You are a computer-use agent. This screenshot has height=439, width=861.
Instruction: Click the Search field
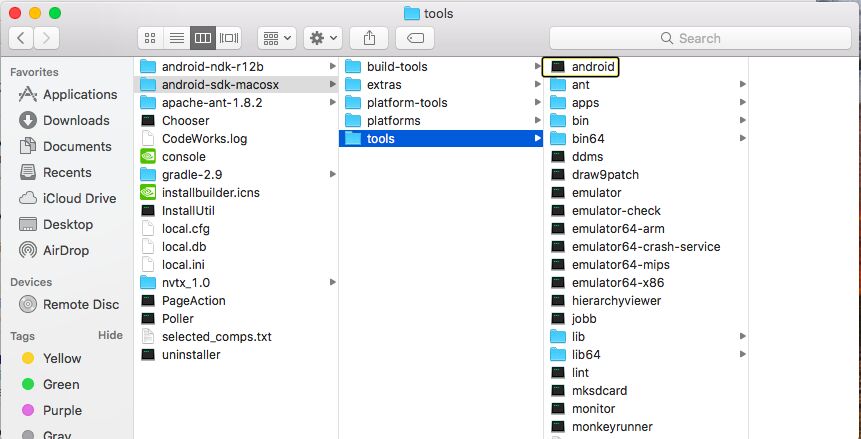point(700,38)
